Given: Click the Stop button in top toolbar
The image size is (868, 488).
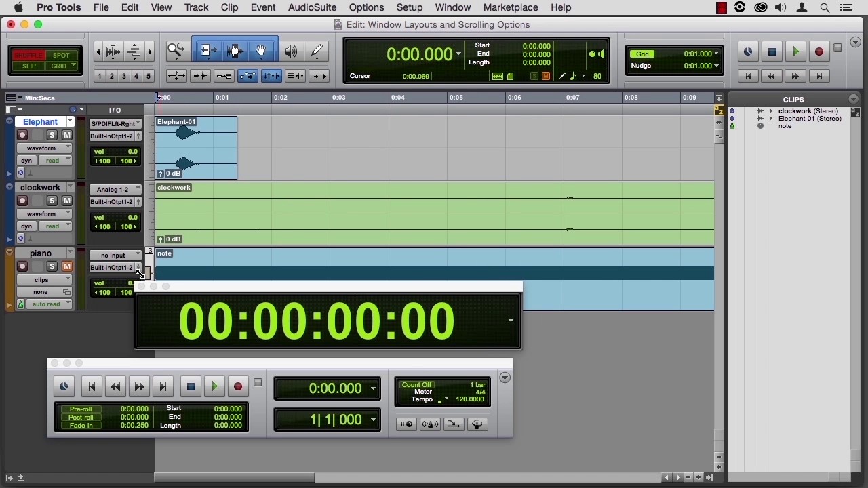Looking at the screenshot, I should 772,52.
